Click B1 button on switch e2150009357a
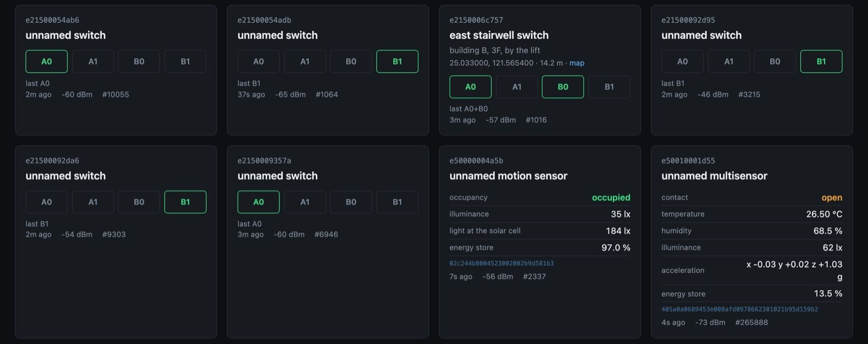The height and width of the screenshot is (344, 868). click(x=398, y=202)
